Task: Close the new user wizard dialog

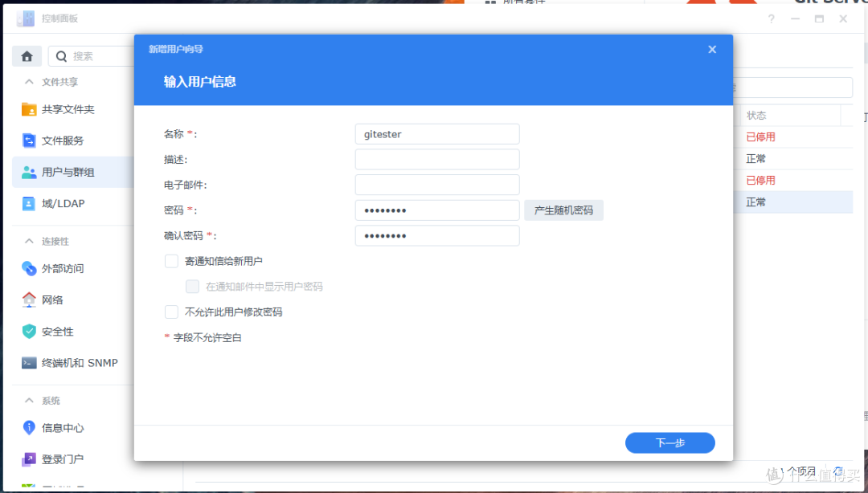Action: pyautogui.click(x=712, y=49)
